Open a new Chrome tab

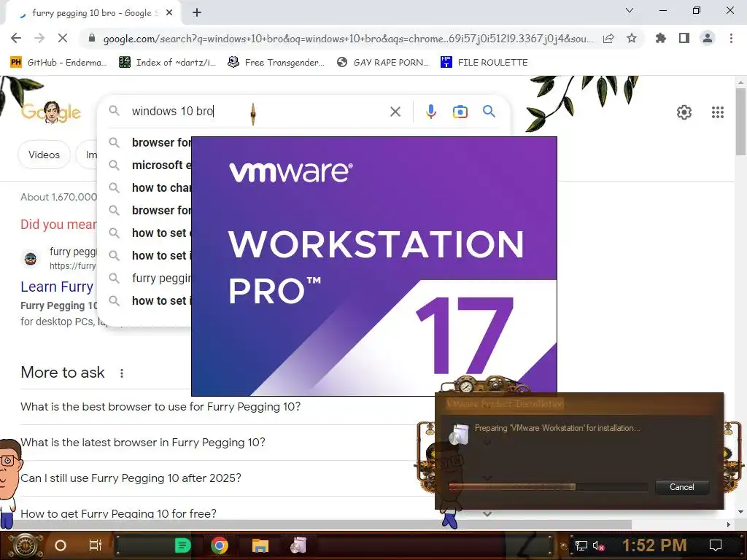[197, 13]
